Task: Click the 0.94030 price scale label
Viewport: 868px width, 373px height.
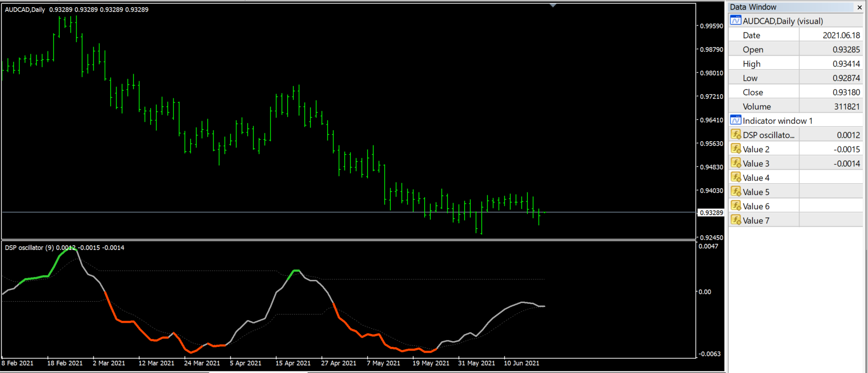Action: coord(712,191)
